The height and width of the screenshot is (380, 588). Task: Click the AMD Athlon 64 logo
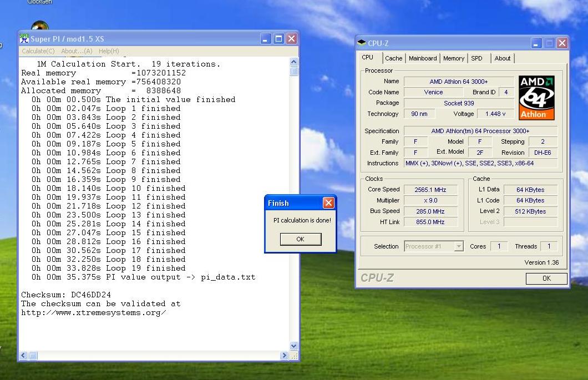[x=536, y=98]
